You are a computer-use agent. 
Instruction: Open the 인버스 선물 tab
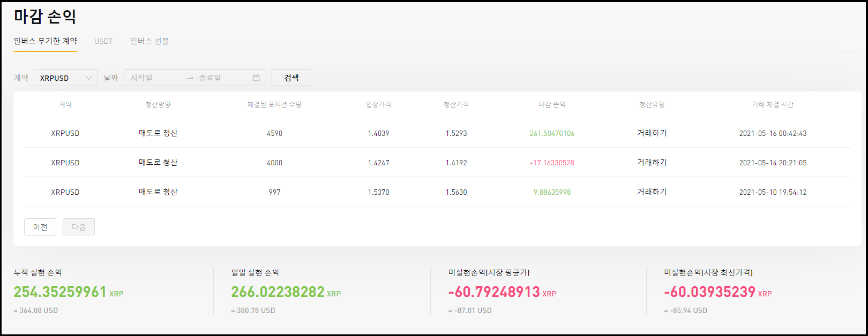[x=149, y=41]
